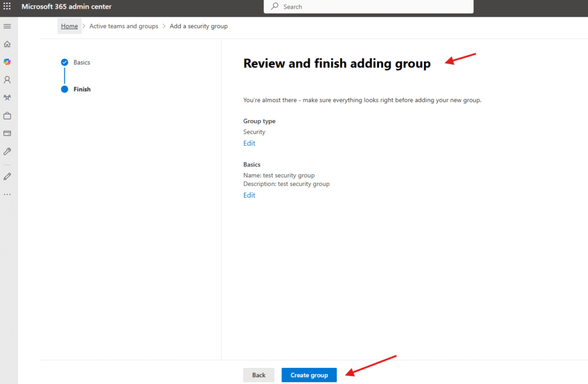
Task: Open Billing via the card icon
Action: [x=7, y=133]
